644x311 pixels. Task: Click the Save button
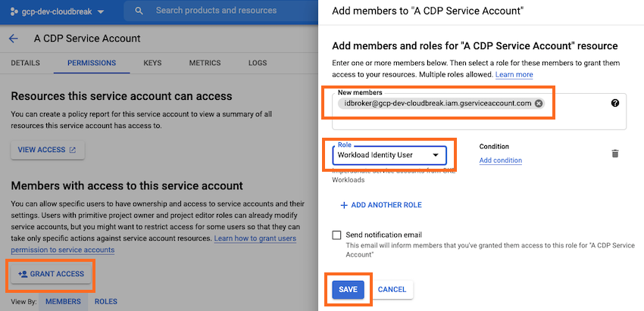(x=349, y=289)
